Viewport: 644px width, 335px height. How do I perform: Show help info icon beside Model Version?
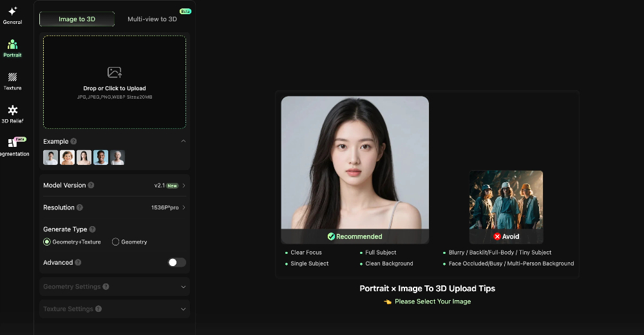pyautogui.click(x=91, y=186)
